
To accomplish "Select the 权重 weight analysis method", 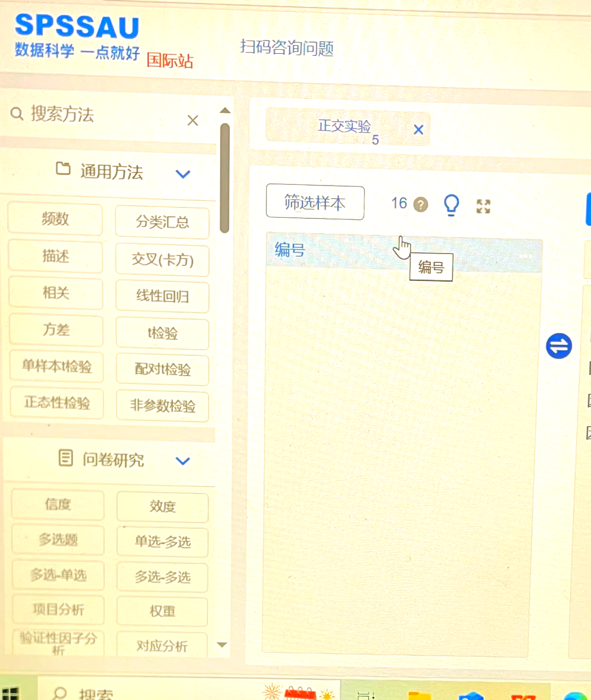I will (x=162, y=611).
